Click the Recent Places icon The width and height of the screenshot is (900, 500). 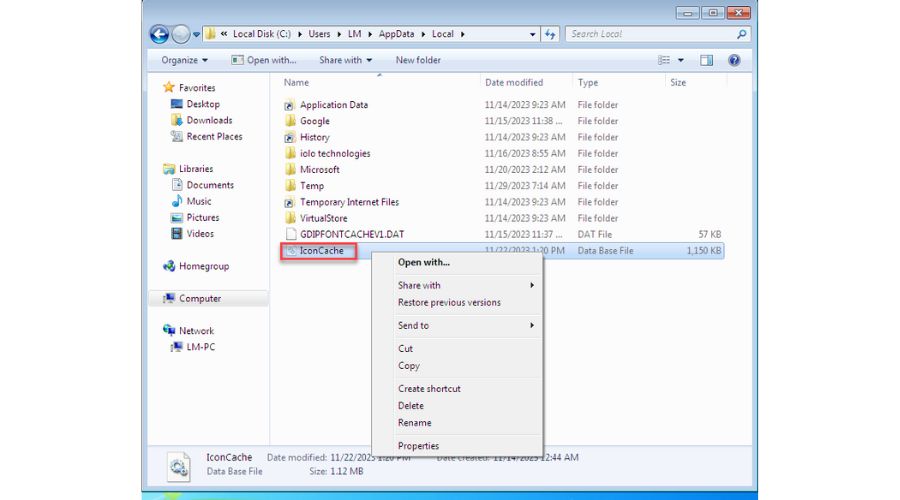(177, 137)
